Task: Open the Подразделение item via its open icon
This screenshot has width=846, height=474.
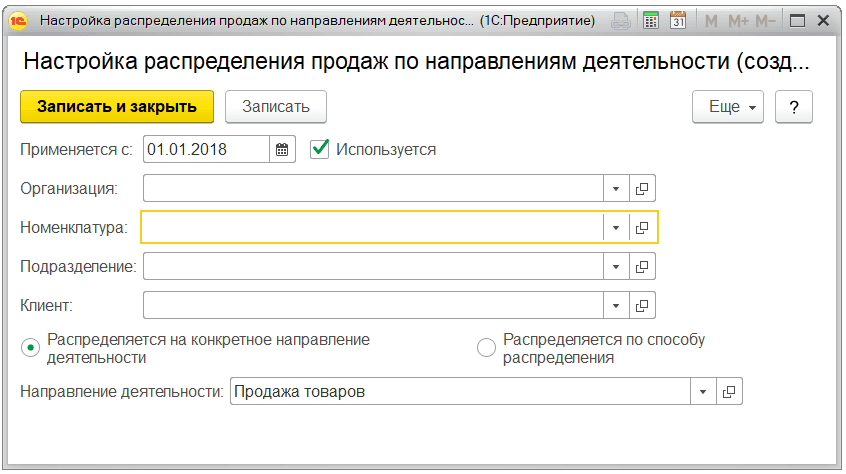Action: 642,267
